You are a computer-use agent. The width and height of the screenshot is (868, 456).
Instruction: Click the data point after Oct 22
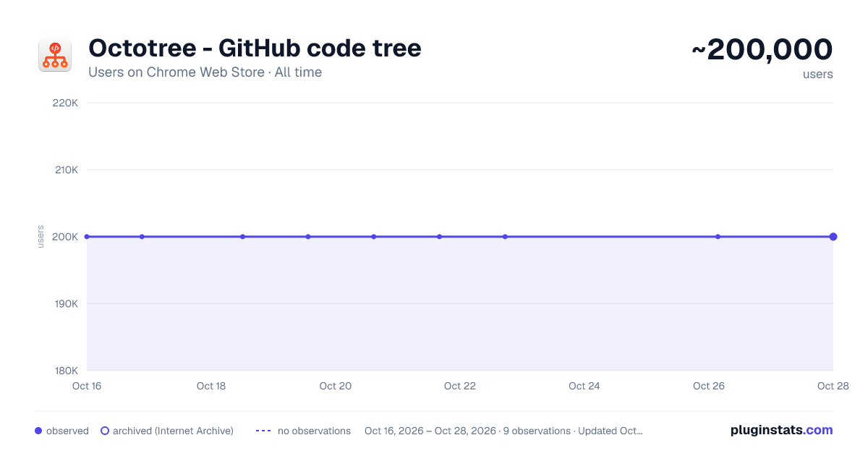click(505, 237)
